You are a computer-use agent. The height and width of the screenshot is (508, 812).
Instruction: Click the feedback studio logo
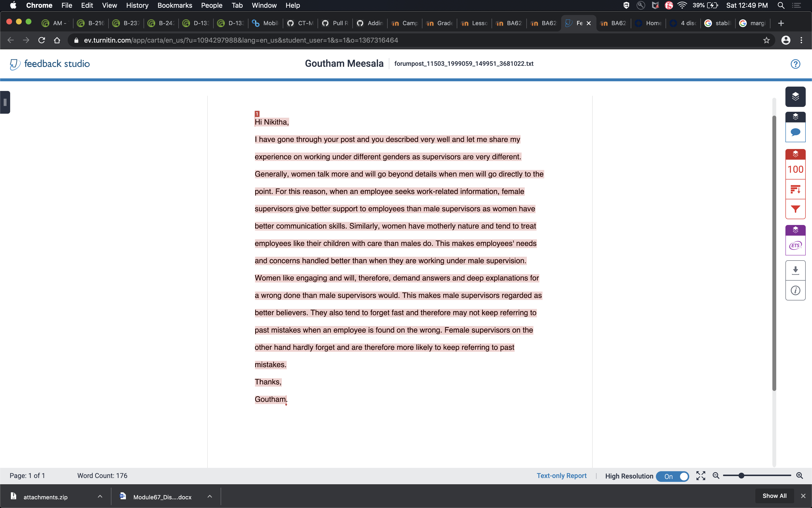click(50, 64)
